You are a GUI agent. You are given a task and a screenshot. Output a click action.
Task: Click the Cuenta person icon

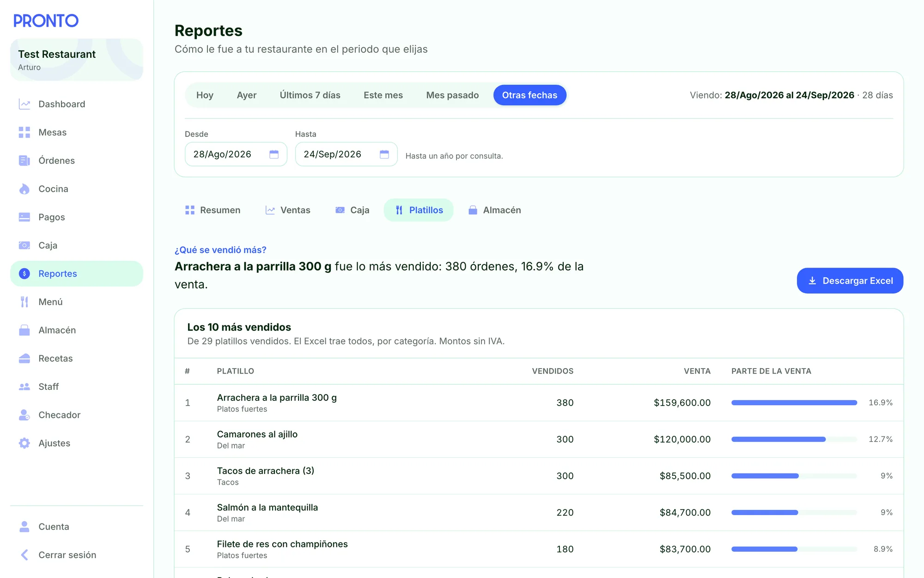(x=24, y=527)
